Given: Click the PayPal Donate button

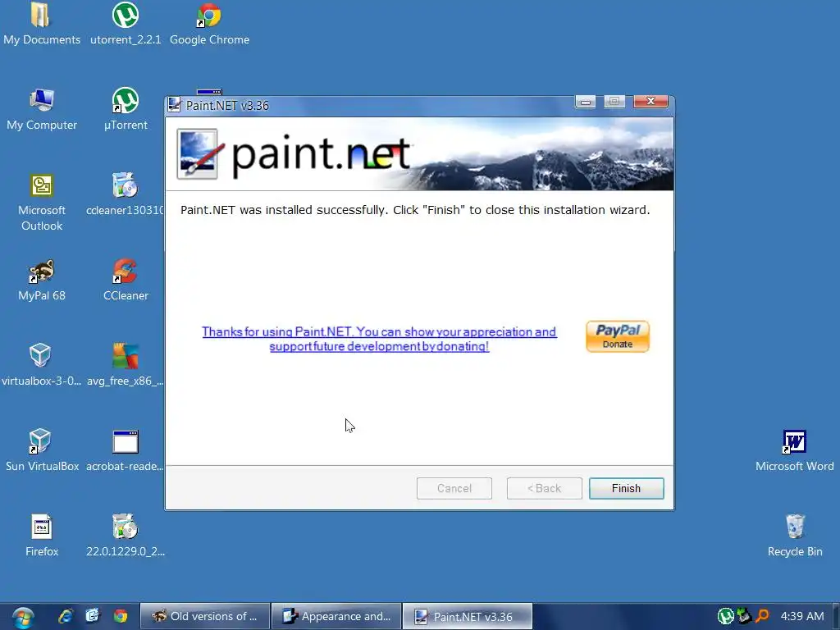Looking at the screenshot, I should click(x=618, y=336).
